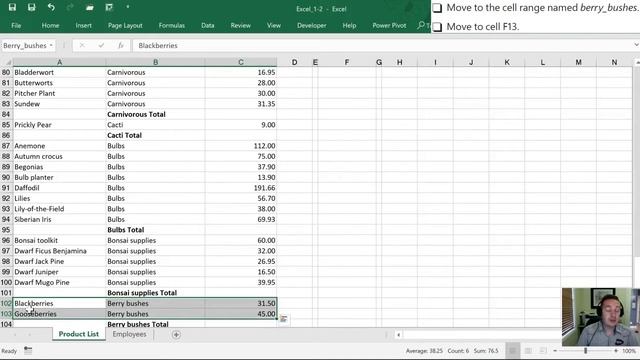Click the Enter checkmark in formula bar
Screen dimensions: 640x360
101,45
